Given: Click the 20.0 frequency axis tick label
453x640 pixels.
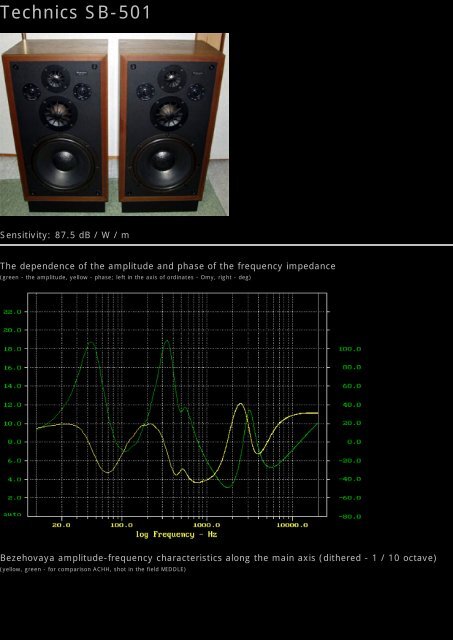Looking at the screenshot, I should pos(61,525).
